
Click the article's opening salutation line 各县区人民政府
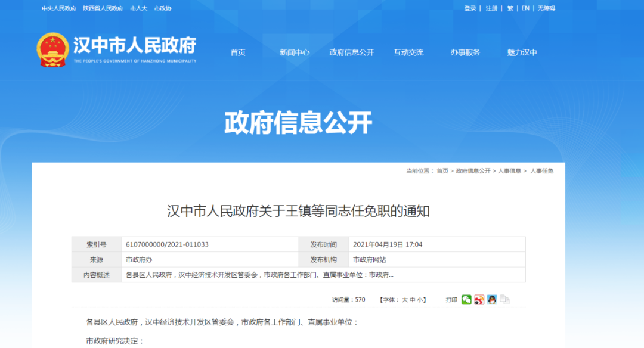click(x=222, y=322)
